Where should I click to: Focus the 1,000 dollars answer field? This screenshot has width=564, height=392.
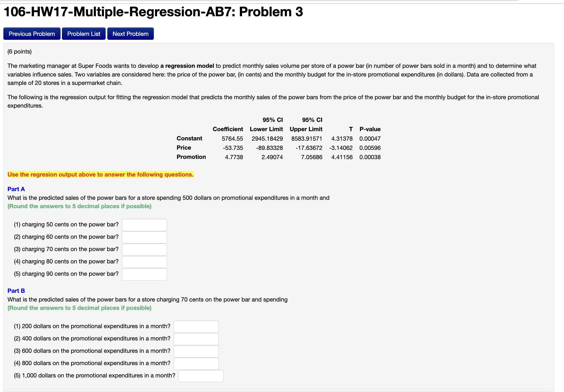(x=201, y=376)
